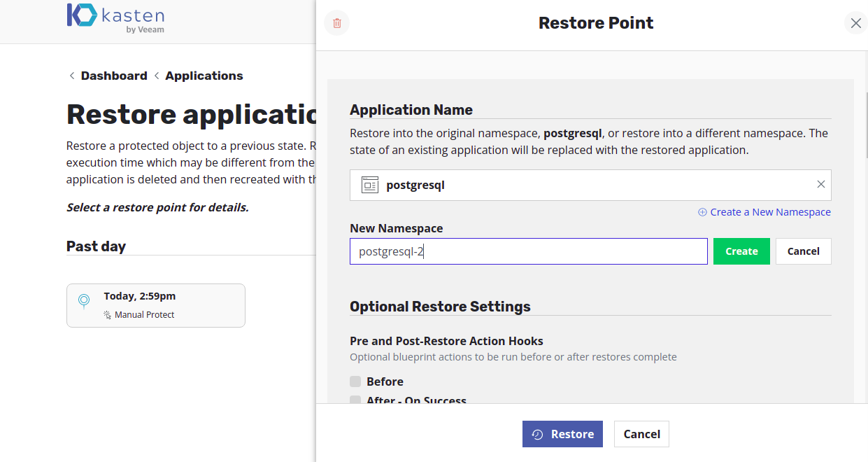This screenshot has width=868, height=462.
Task: Create the postgresql-2 namespace
Action: pyautogui.click(x=741, y=251)
